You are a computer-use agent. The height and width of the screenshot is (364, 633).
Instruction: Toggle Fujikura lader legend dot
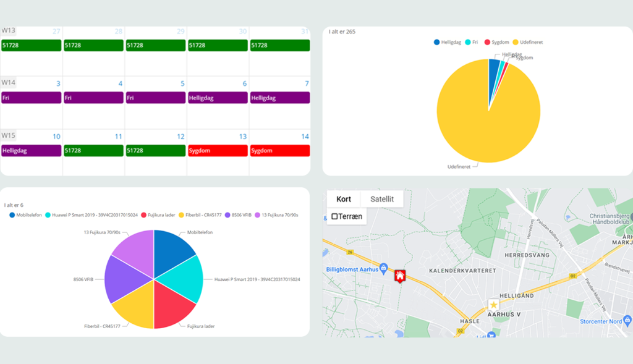[143, 215]
